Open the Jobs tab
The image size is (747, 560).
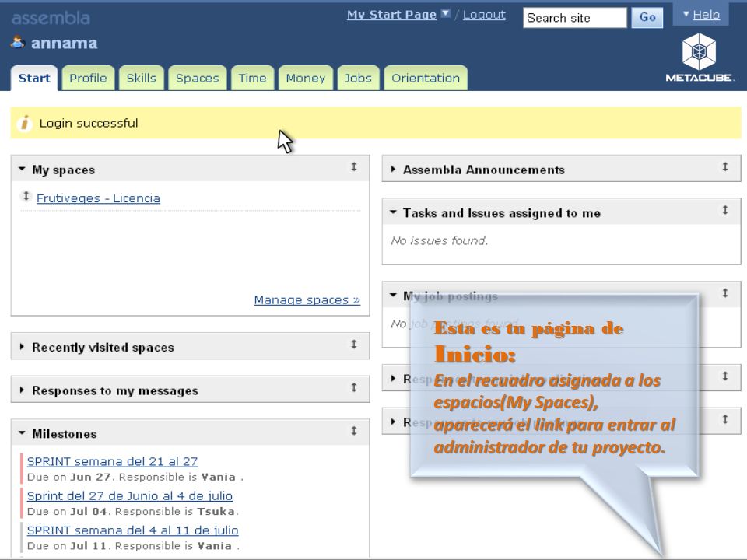tap(358, 78)
